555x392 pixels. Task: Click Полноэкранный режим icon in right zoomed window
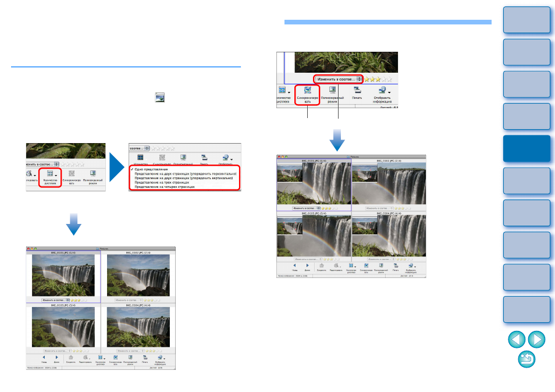[381, 265]
